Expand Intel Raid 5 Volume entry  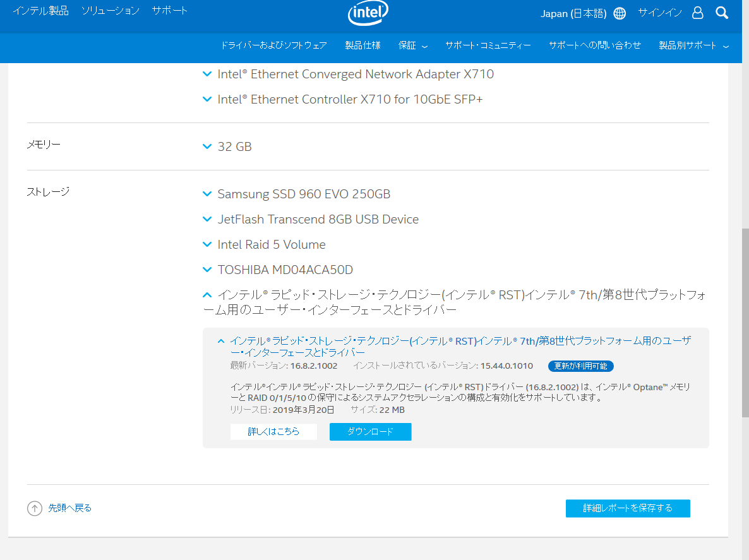264,244
